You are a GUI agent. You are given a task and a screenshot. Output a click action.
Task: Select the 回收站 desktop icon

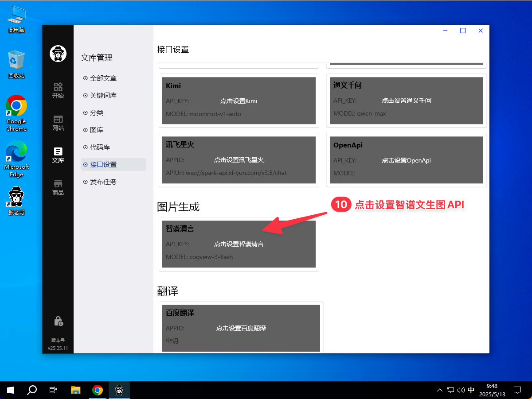[x=16, y=65]
